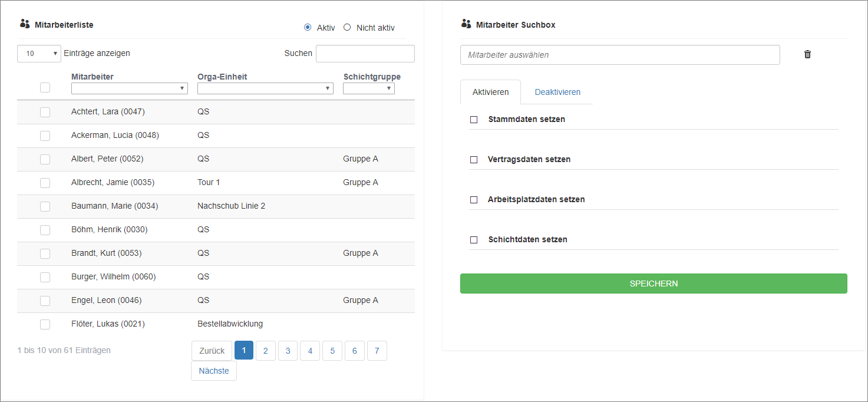868x402 pixels.
Task: Select the Nicht aktiv radio button
Action: (x=347, y=27)
